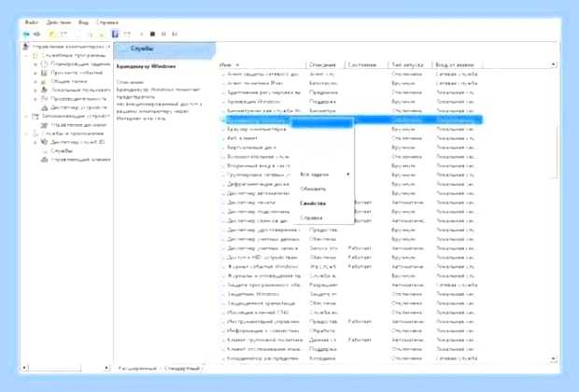Click the Общие папки tree icon
The height and width of the screenshot is (392, 579).
click(44, 81)
